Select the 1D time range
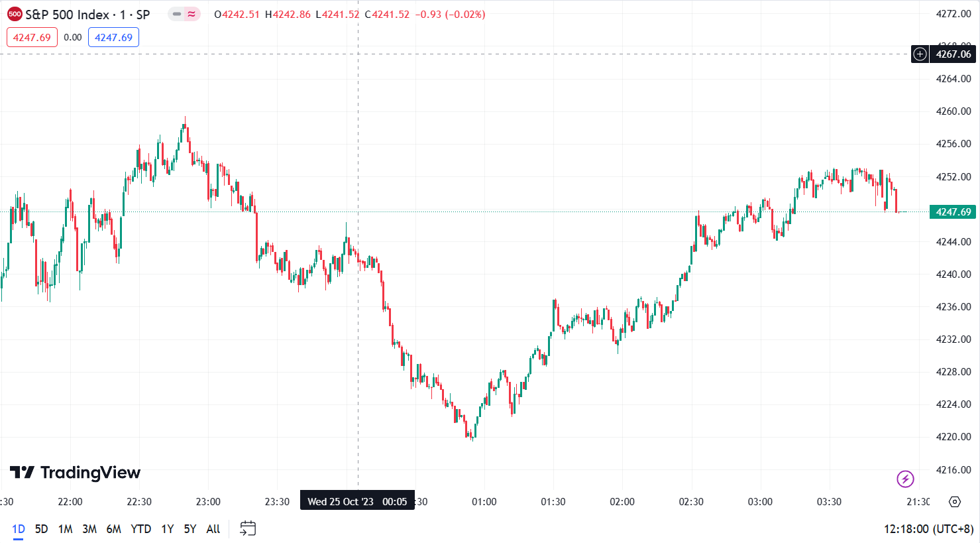The height and width of the screenshot is (543, 980). (x=19, y=529)
